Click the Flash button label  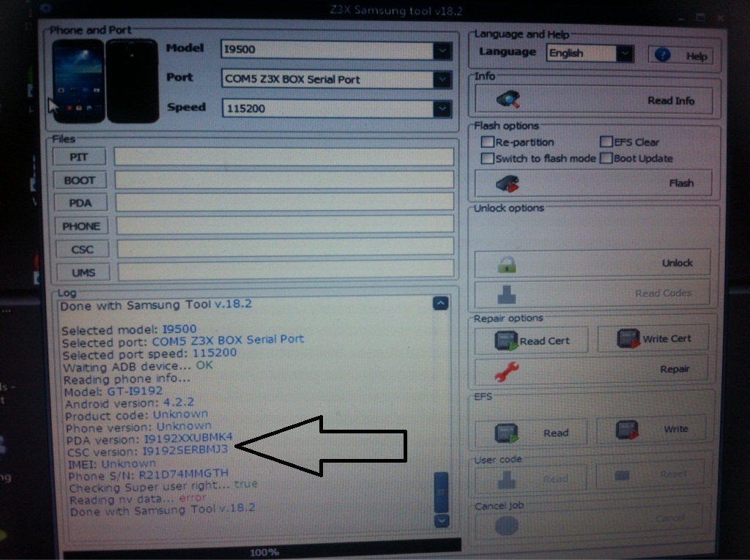pyautogui.click(x=682, y=183)
